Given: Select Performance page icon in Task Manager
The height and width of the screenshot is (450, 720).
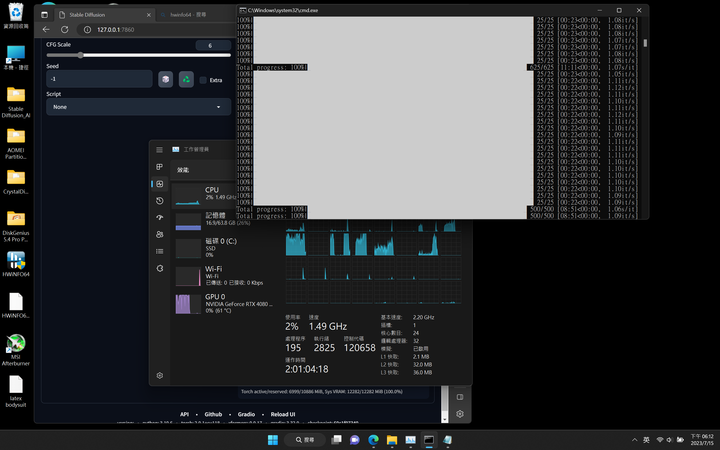Looking at the screenshot, I should 159,184.
